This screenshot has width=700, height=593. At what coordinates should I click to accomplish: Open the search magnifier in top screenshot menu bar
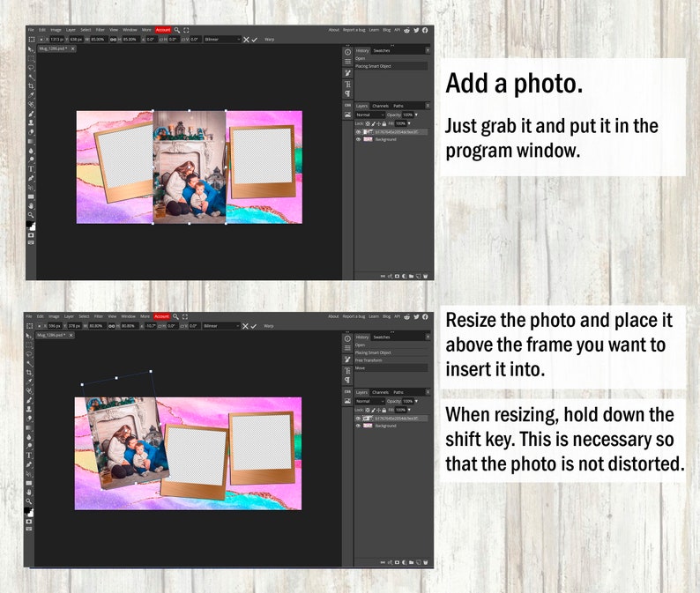(x=177, y=30)
